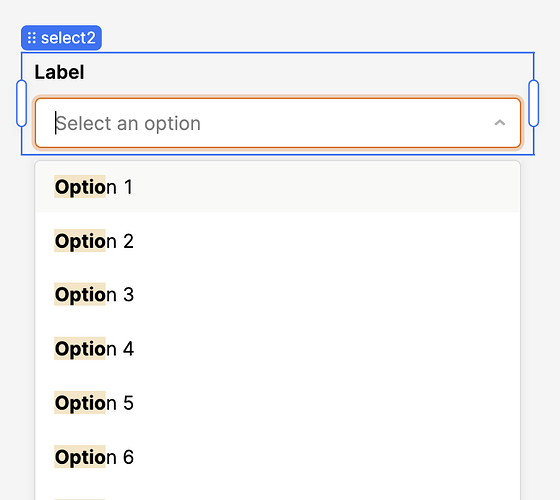Click blank area right of the Label text
This screenshot has height=500, width=560.
[304, 72]
